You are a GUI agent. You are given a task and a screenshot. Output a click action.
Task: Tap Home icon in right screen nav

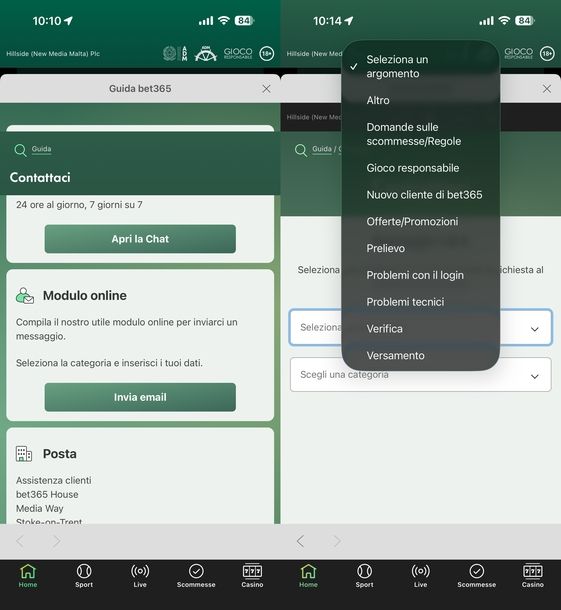click(x=309, y=576)
